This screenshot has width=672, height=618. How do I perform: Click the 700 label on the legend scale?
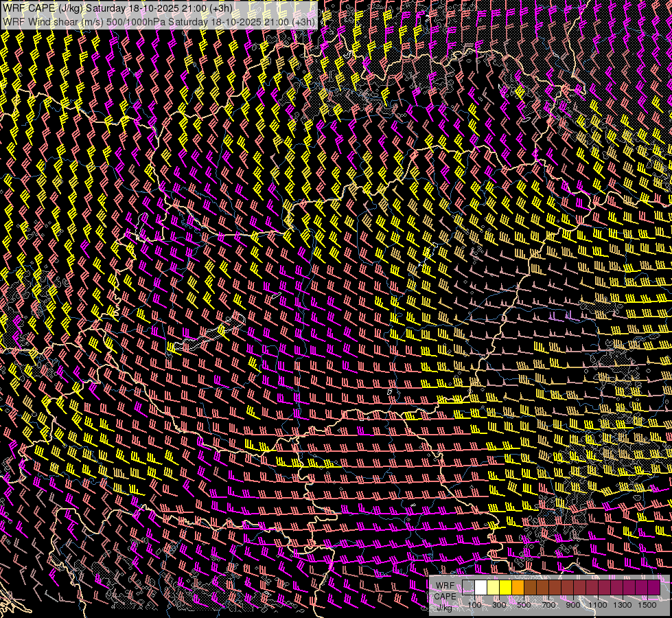point(548,605)
